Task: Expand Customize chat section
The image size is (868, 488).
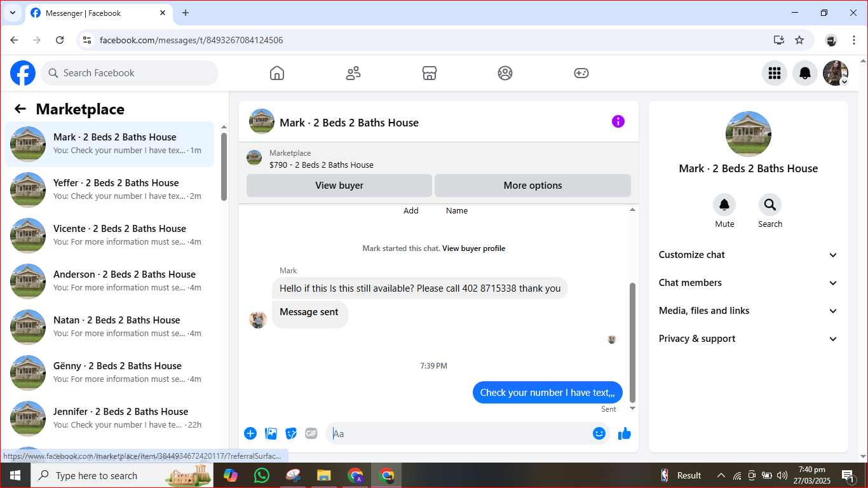Action: pos(748,255)
